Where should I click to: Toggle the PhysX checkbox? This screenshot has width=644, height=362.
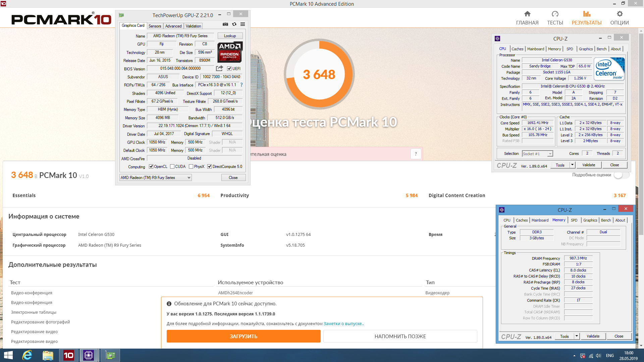191,167
